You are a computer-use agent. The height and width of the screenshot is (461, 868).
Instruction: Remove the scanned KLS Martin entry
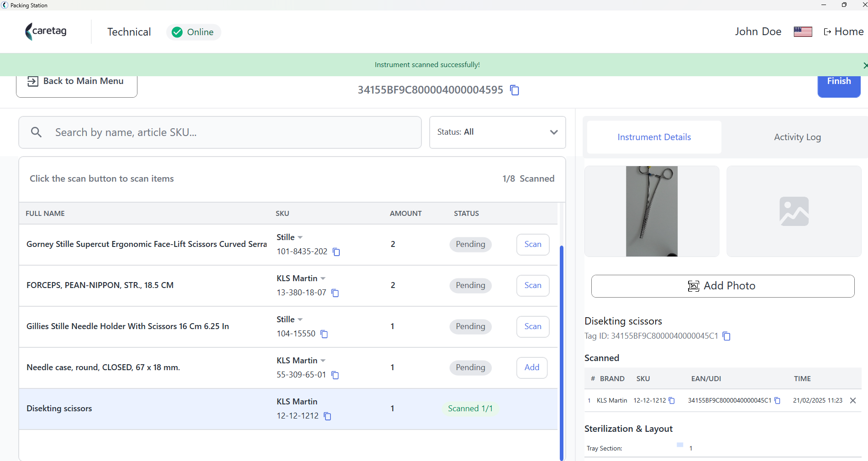click(853, 400)
